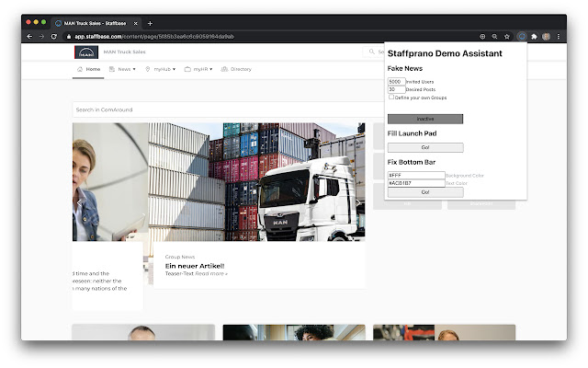Viewport: 588px width, 368px height.
Task: Click the MAN logo in header
Action: pos(86,52)
